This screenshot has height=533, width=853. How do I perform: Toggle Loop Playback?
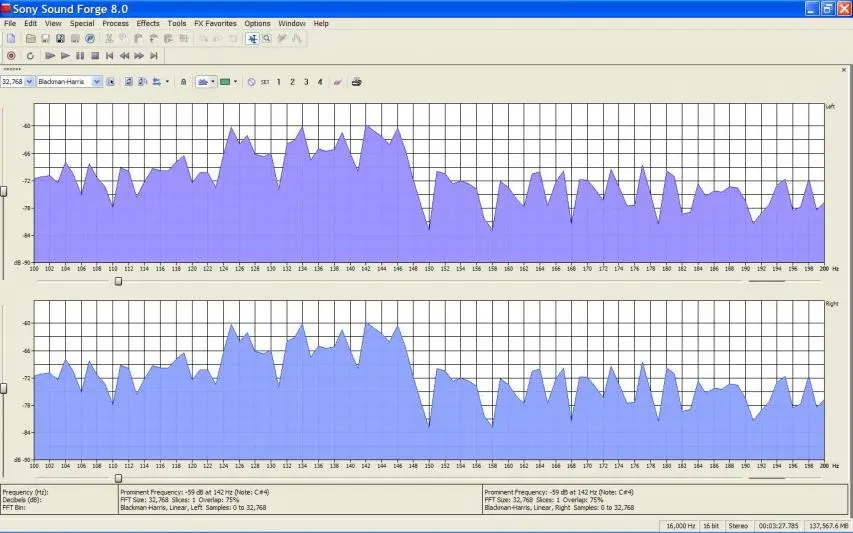[30, 55]
